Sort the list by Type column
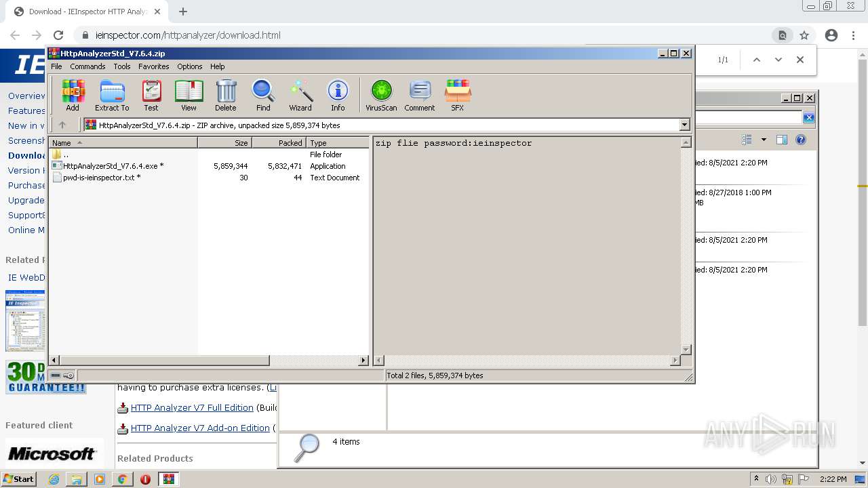 click(337, 142)
